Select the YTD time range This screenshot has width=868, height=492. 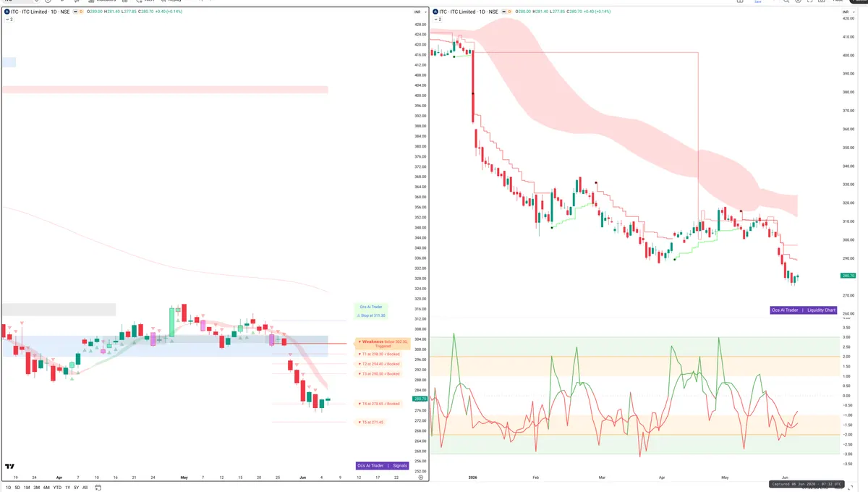coord(57,488)
